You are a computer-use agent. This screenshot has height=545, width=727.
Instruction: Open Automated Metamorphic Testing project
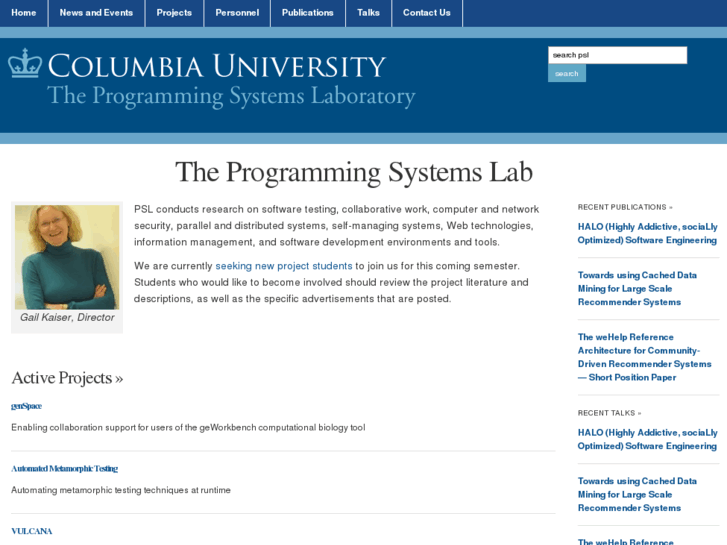point(64,468)
